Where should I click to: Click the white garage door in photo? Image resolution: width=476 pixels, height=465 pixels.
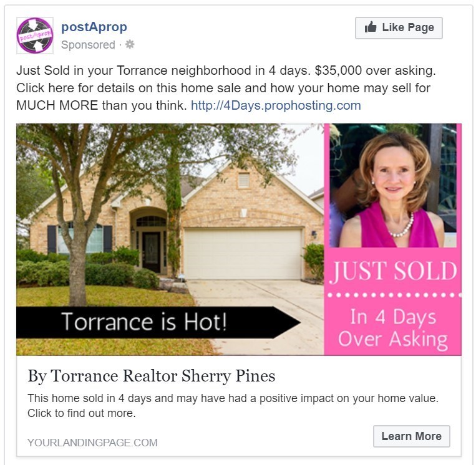(x=243, y=254)
